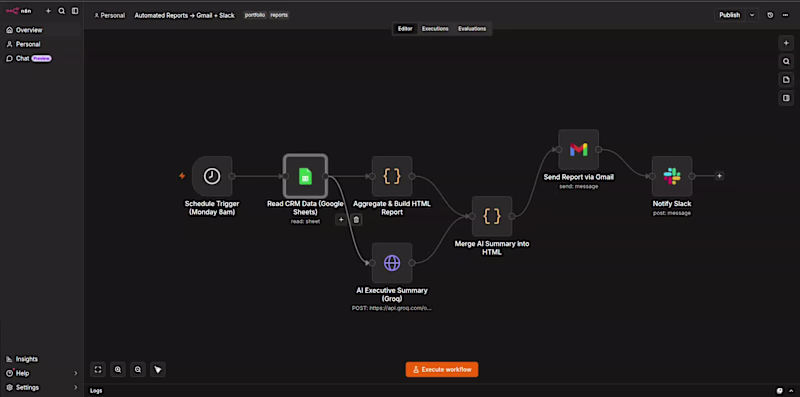Viewport: 800px width, 397px height.
Task: Open the more options ellipsis menu
Action: click(785, 15)
